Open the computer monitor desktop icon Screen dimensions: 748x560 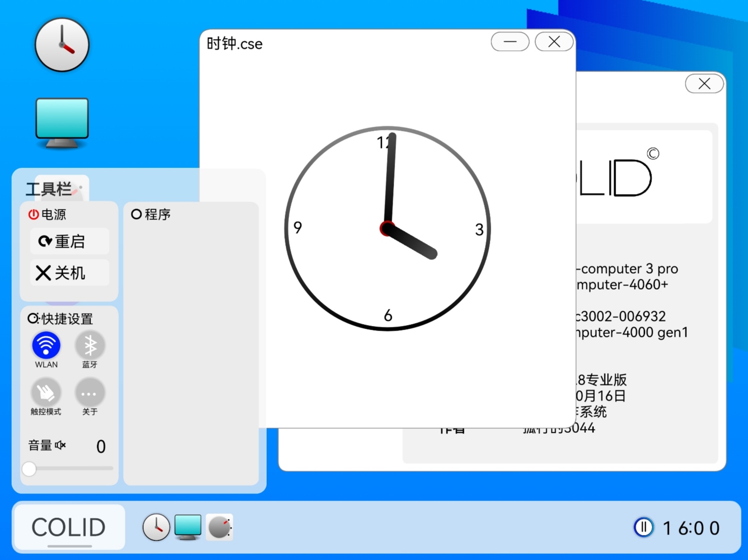(x=62, y=123)
